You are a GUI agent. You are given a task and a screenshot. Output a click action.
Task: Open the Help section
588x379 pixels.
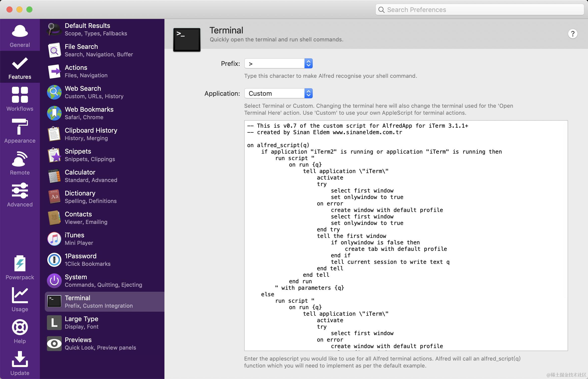20,331
